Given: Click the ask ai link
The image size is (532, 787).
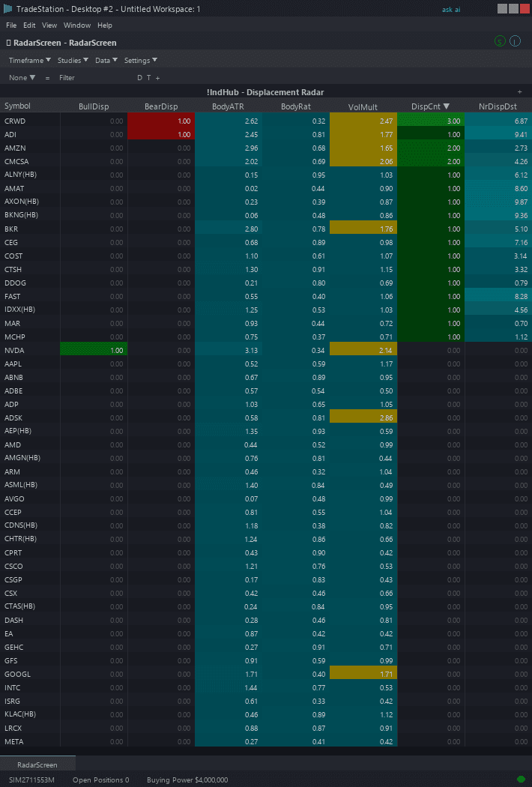Looking at the screenshot, I should click(451, 10).
